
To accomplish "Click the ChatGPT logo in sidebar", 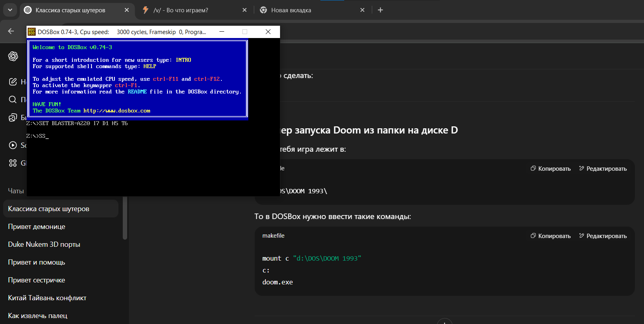I will [13, 57].
